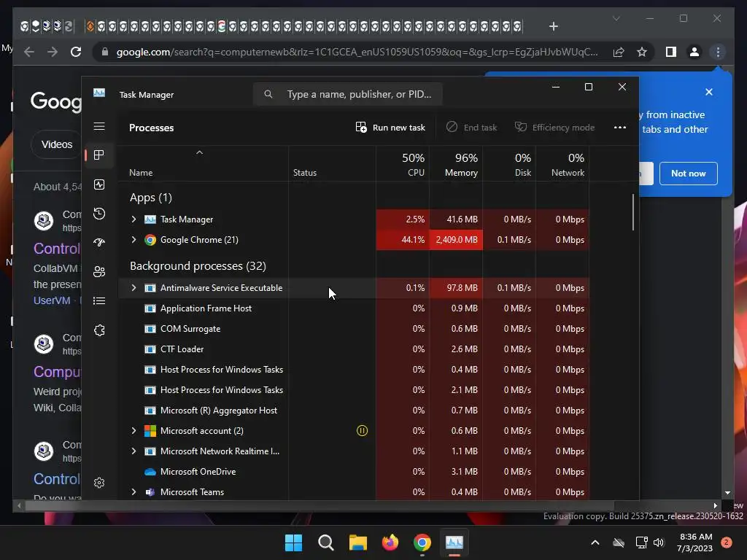This screenshot has width=747, height=560.
Task: Expand Antimalware Service Executable row
Action: 134,287
